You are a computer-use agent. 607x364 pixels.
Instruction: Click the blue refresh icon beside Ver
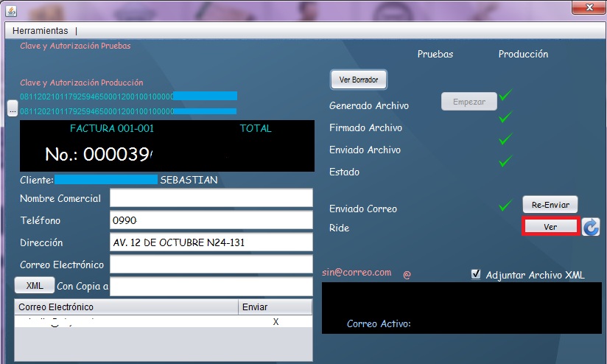point(591,227)
